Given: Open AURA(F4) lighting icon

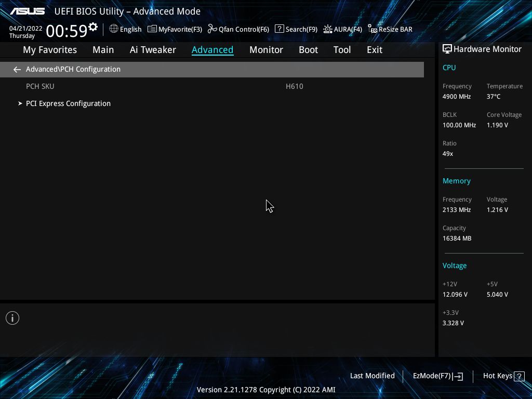Looking at the screenshot, I should pos(328,29).
